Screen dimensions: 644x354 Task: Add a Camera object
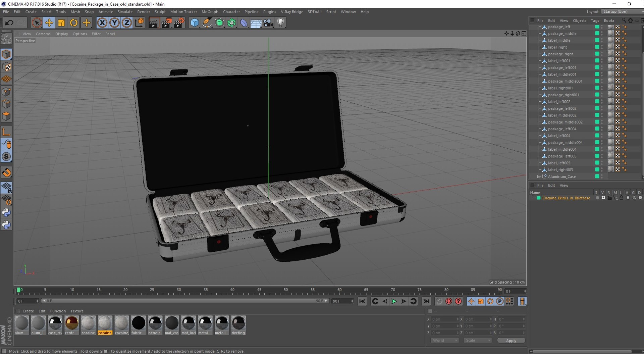point(268,23)
